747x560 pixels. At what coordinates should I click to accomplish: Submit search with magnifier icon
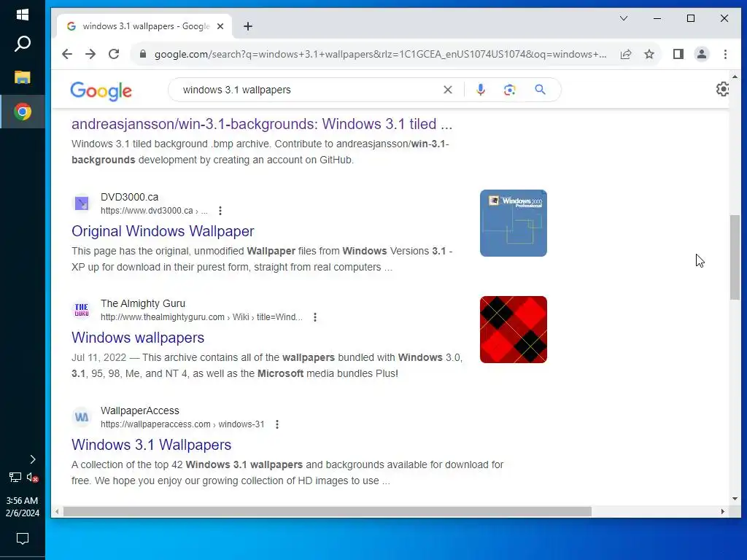point(540,90)
